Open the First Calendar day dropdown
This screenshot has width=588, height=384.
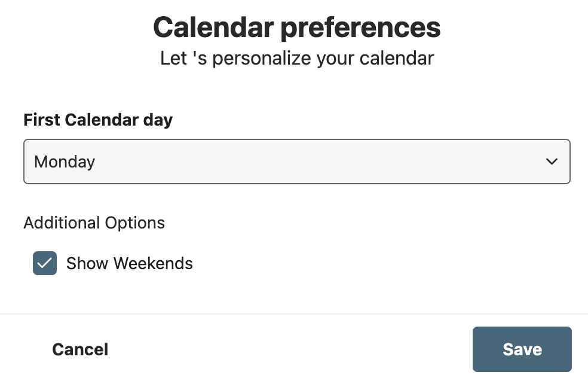tap(296, 161)
